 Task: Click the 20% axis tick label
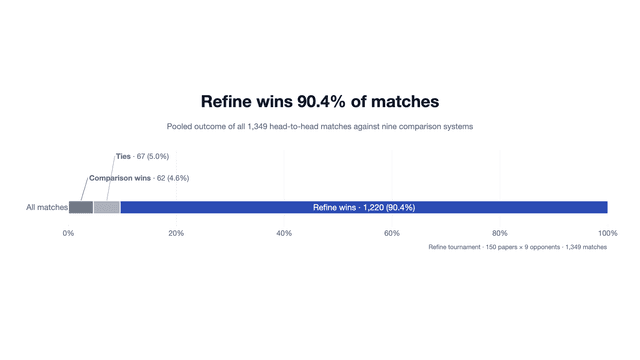click(176, 233)
